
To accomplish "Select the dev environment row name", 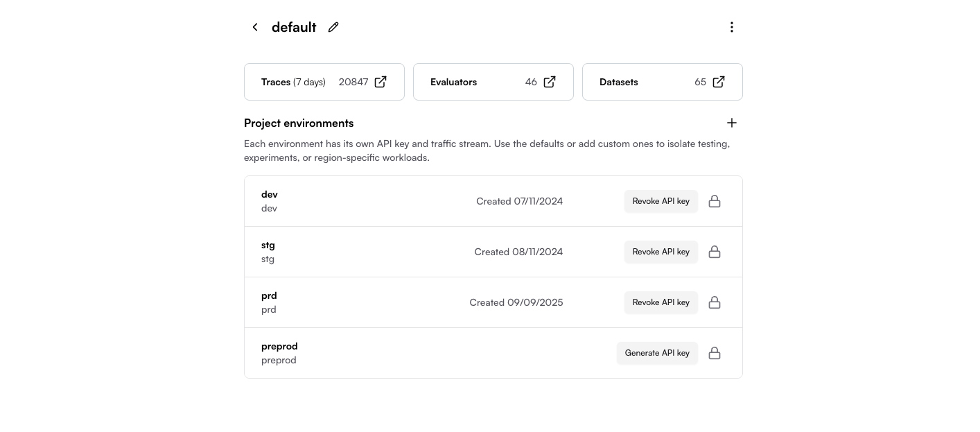I will pos(270,194).
